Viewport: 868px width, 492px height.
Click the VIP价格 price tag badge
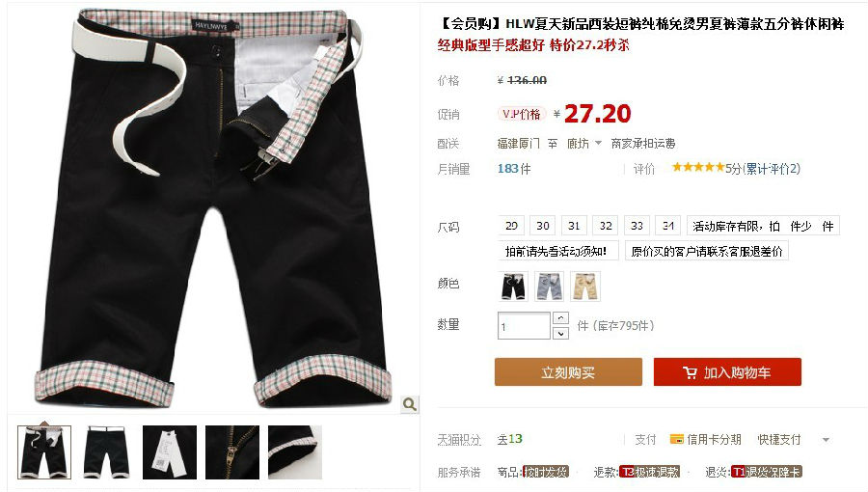click(522, 114)
